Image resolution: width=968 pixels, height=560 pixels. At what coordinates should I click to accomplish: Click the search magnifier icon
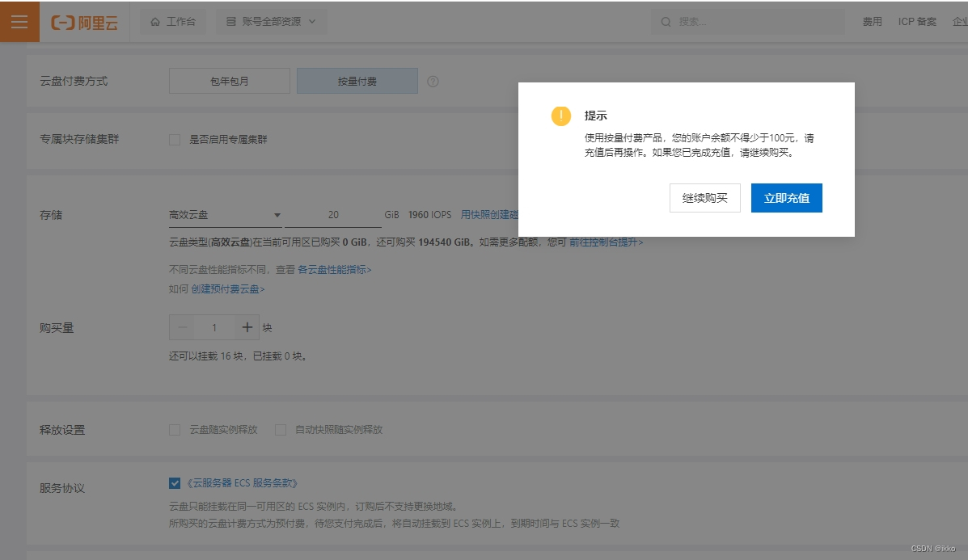click(665, 21)
